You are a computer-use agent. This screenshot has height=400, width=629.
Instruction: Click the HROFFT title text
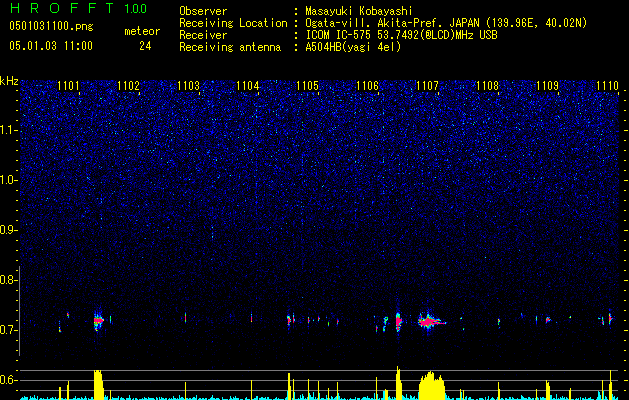(x=61, y=8)
